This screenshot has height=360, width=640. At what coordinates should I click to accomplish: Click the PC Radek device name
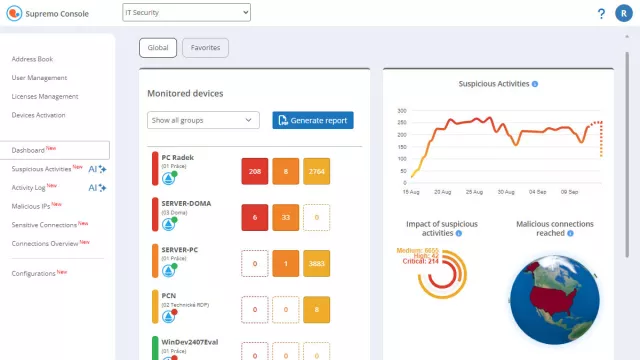(x=178, y=158)
